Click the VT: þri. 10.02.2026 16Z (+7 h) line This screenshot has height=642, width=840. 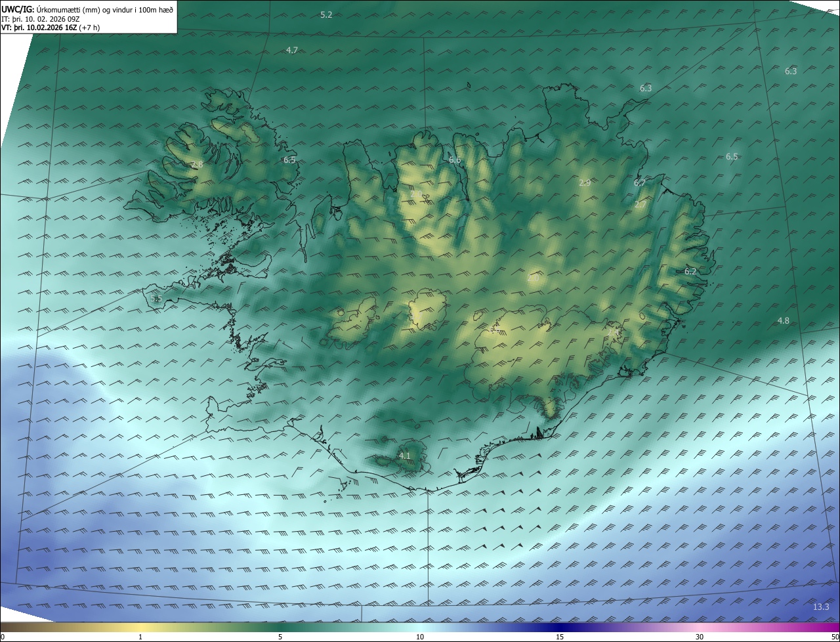[51, 28]
